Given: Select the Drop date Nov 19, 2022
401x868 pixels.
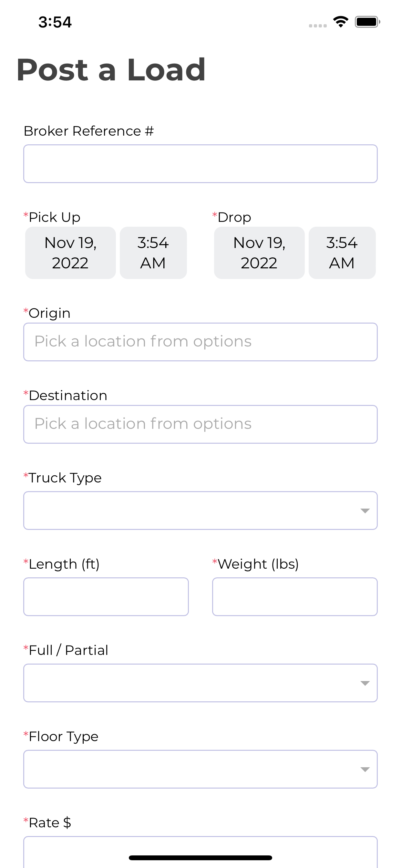Looking at the screenshot, I should point(259,253).
